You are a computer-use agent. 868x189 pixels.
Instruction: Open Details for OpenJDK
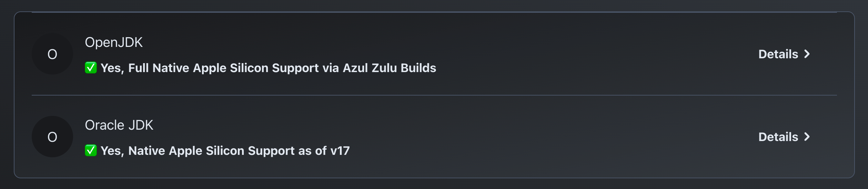pos(778,54)
